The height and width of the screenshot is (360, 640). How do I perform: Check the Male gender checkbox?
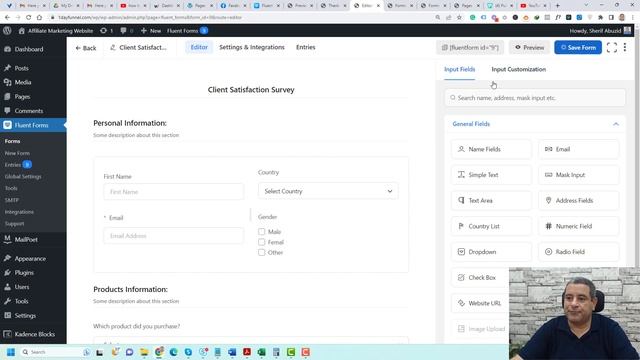[x=261, y=231]
